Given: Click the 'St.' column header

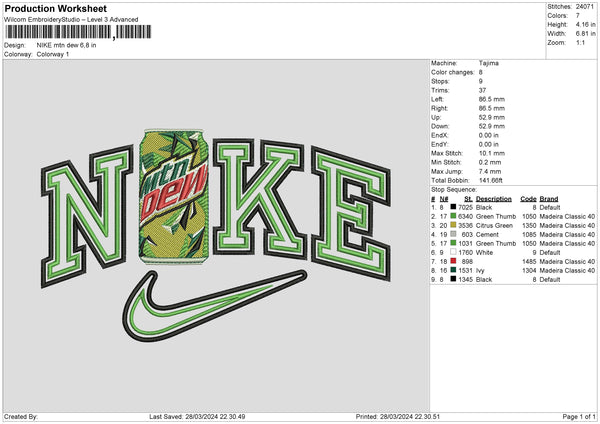Looking at the screenshot, I should (468, 199).
